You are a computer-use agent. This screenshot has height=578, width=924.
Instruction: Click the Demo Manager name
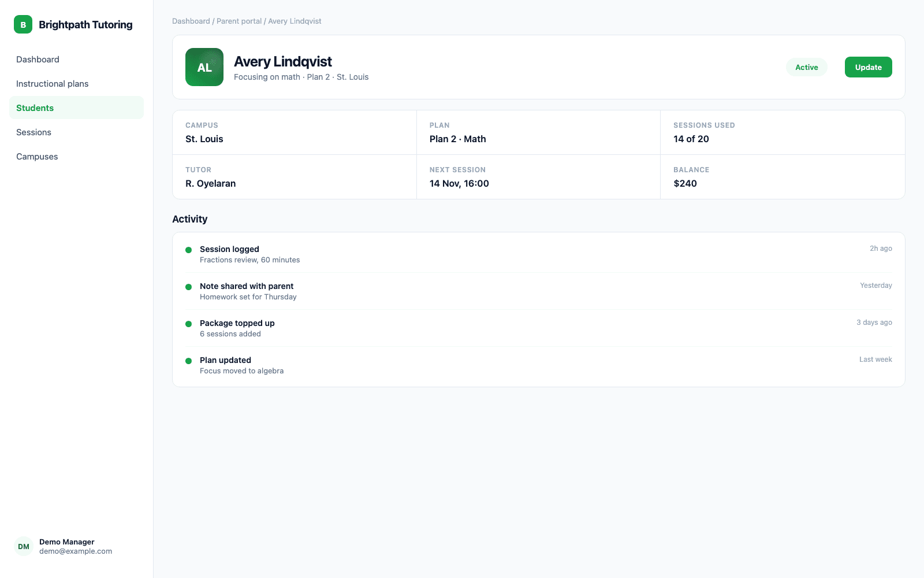67,542
